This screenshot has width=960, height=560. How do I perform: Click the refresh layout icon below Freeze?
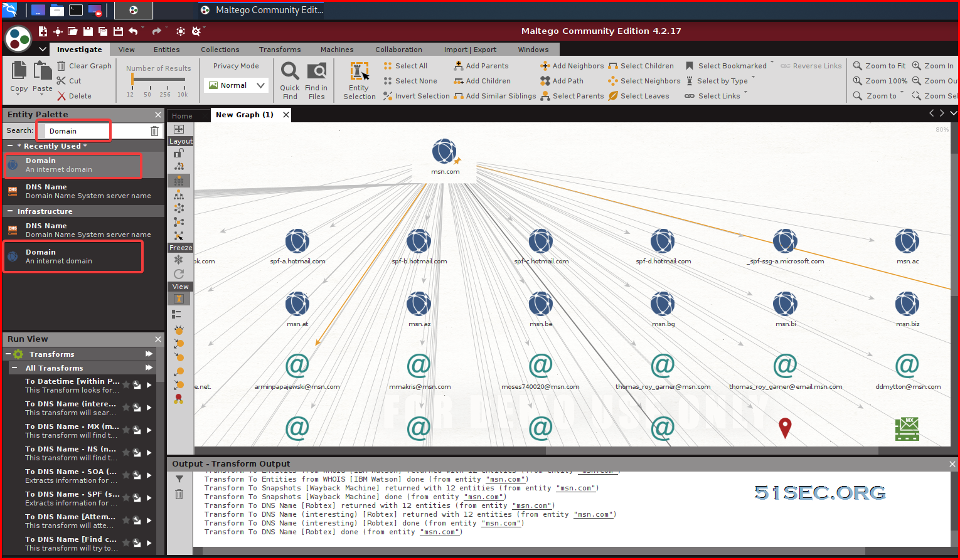pos(179,273)
